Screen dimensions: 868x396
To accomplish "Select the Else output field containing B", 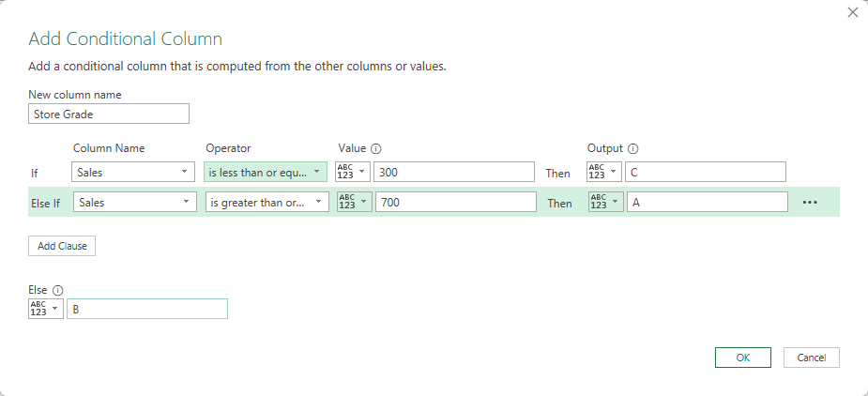I will (x=146, y=309).
